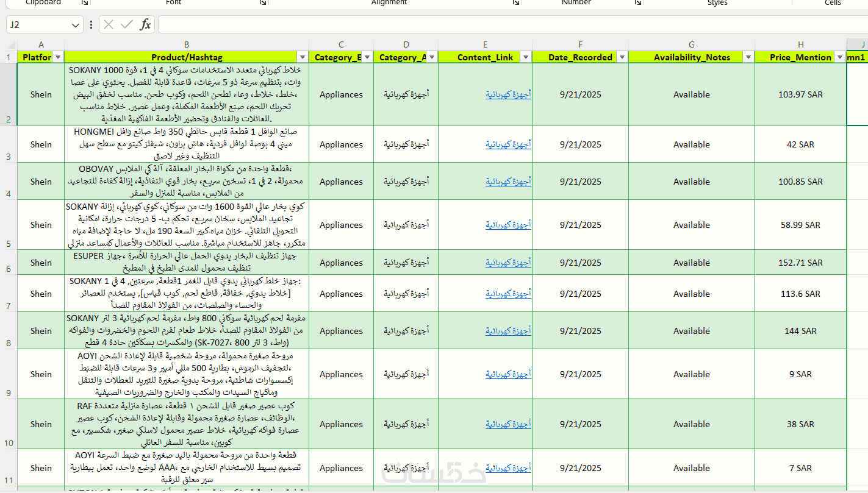This screenshot has height=493, width=868.
Task: Select the Appliances cell in row 4
Action: point(341,182)
